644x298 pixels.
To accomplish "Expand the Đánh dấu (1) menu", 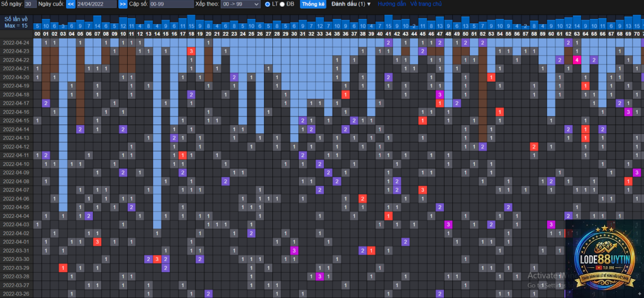I will (x=351, y=4).
